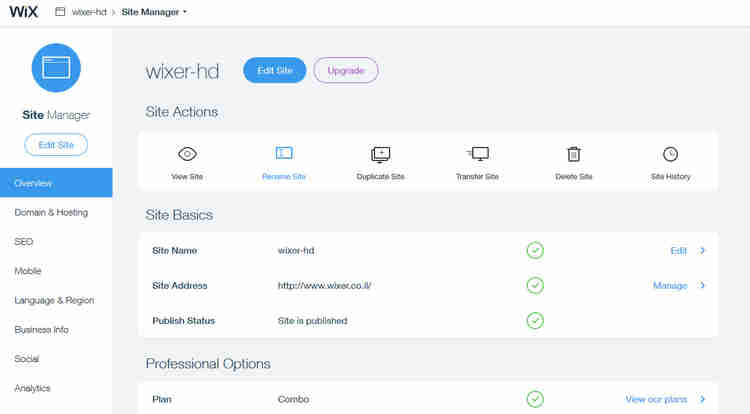
Task: Open the Analytics sidebar section
Action: pyautogui.click(x=32, y=388)
